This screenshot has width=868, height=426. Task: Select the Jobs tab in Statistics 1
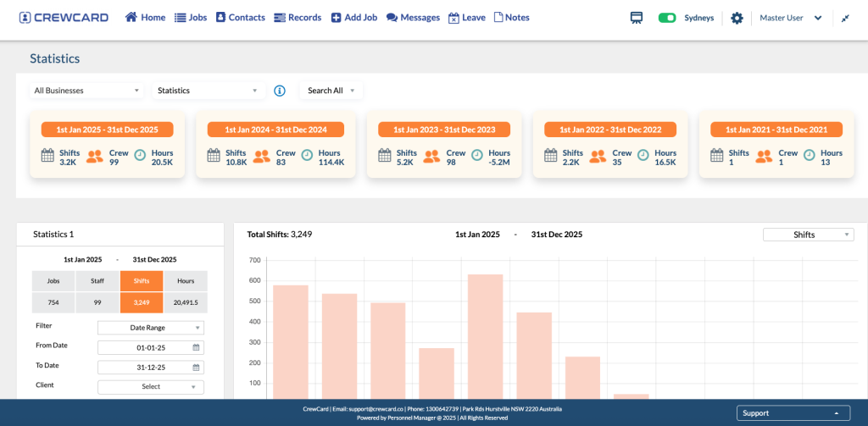(53, 281)
